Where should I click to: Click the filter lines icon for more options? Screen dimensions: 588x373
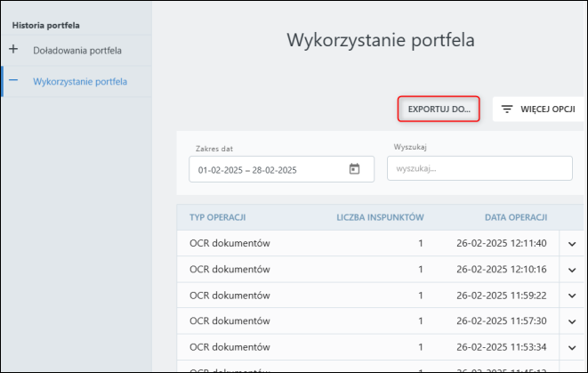point(507,109)
